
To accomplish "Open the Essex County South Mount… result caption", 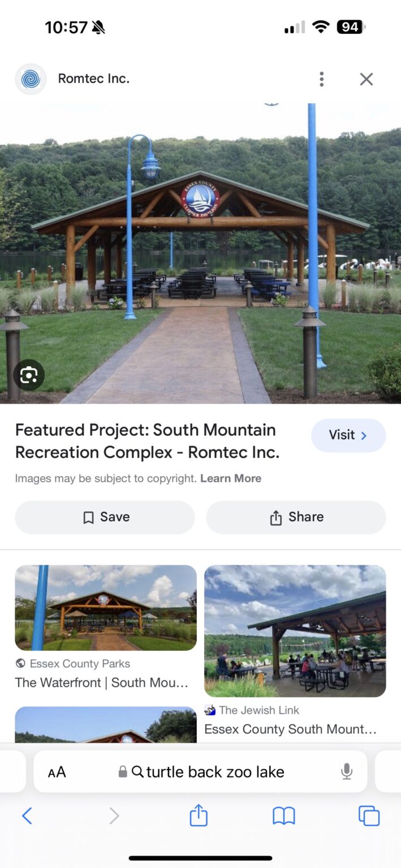I will (x=290, y=729).
